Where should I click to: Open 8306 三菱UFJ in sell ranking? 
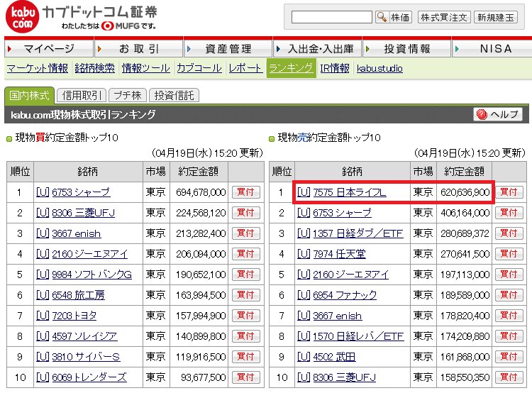[x=344, y=377]
